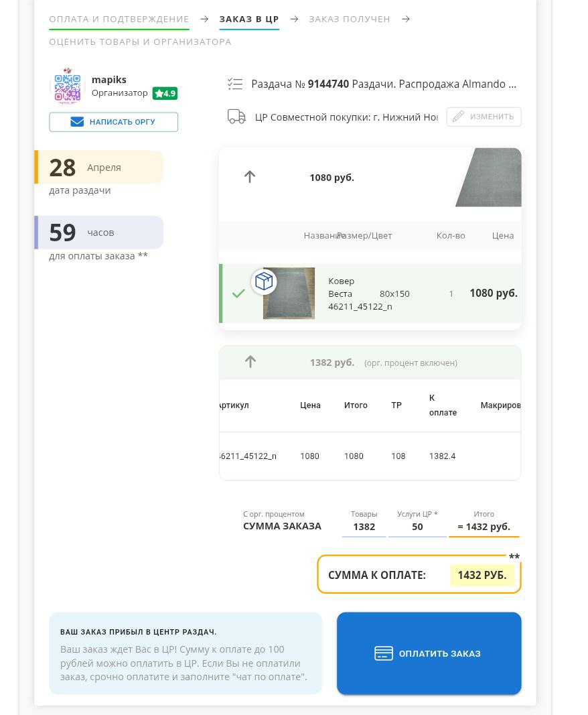Click the large gray carpet image preview

[x=490, y=178]
